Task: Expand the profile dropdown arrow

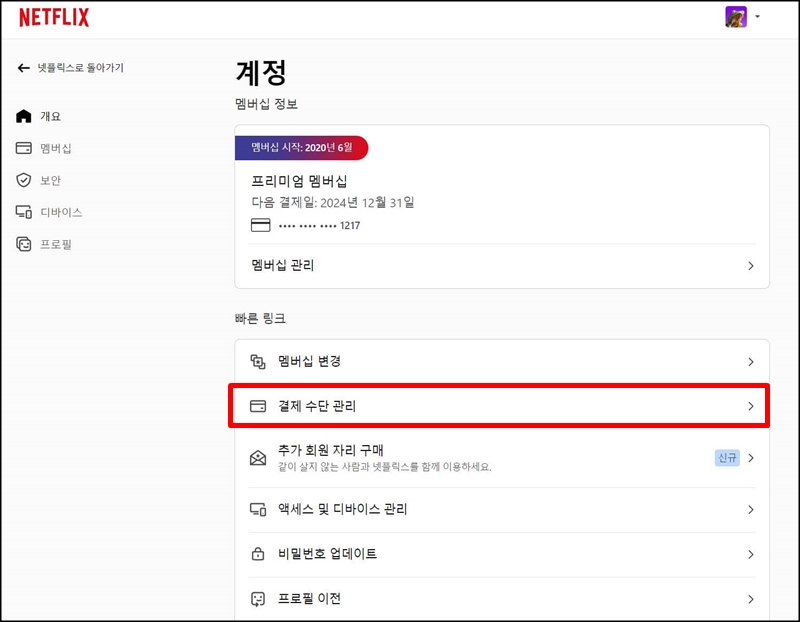Action: point(758,17)
